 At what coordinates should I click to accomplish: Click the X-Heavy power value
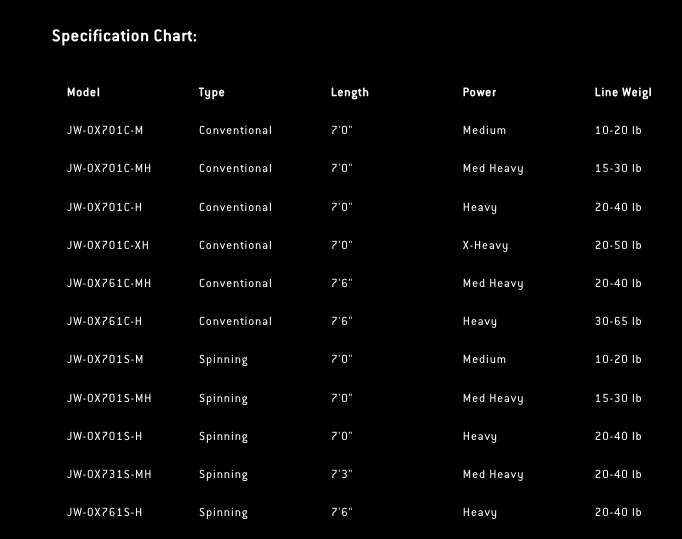tap(485, 245)
